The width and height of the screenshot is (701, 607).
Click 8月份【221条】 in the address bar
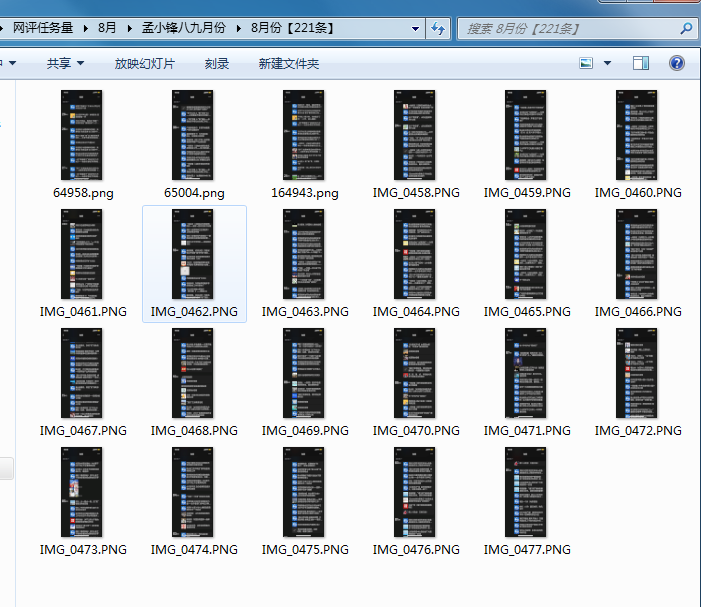tap(292, 28)
